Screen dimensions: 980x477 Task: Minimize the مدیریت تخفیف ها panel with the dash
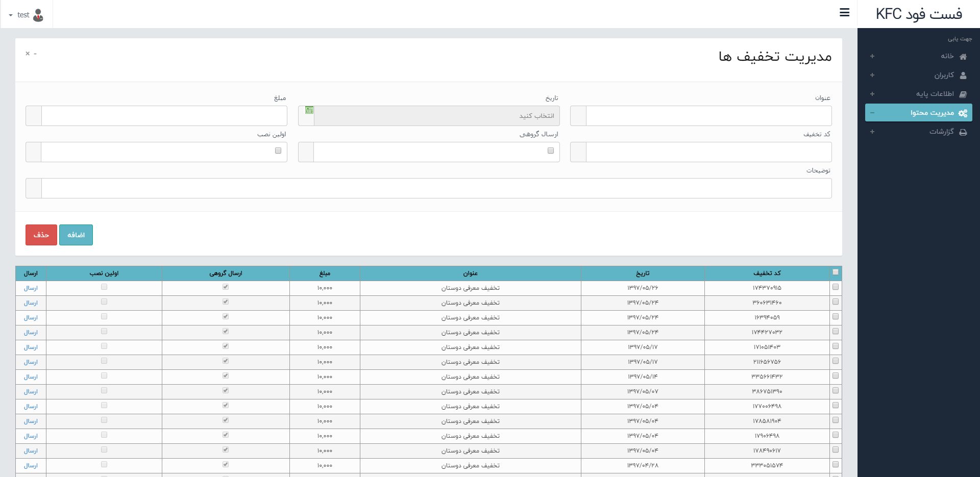click(35, 54)
